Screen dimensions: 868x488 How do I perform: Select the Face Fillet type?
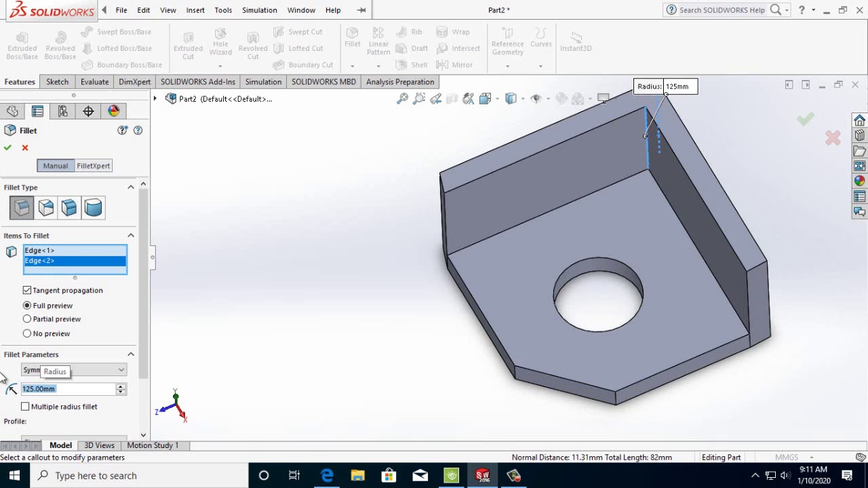(69, 207)
